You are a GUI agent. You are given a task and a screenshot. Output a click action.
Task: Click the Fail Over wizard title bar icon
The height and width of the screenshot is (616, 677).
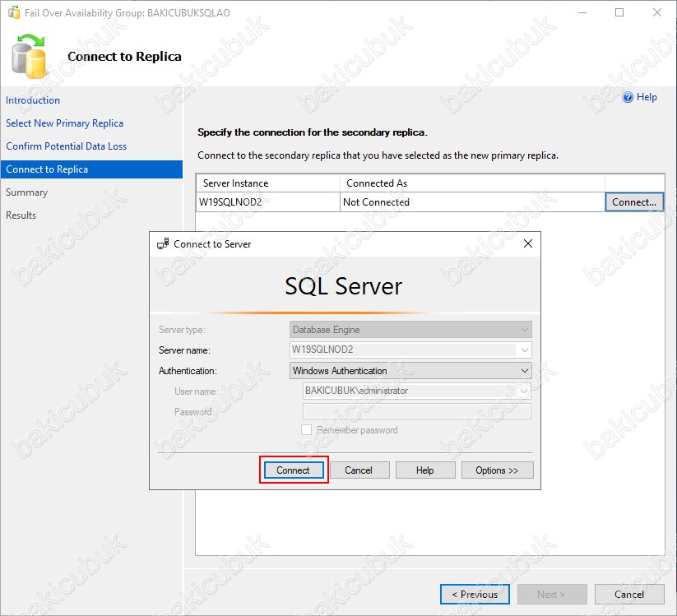tap(14, 12)
